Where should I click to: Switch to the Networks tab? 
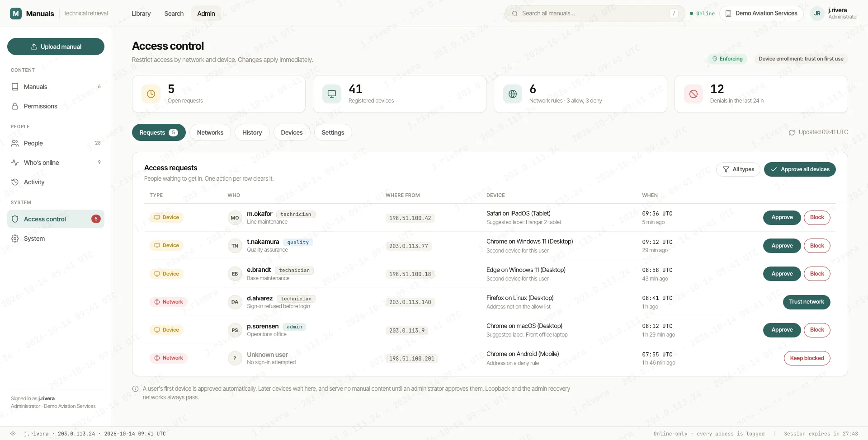point(210,132)
